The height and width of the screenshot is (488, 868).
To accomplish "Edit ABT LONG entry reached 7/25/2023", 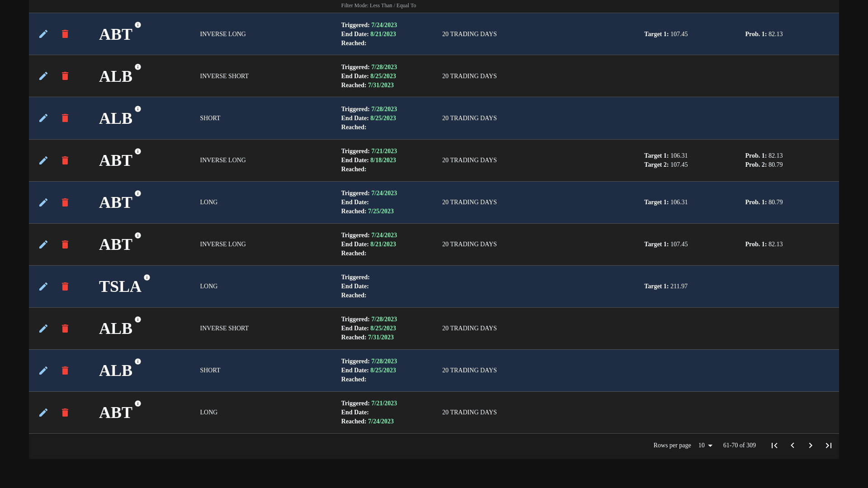I will [x=43, y=202].
